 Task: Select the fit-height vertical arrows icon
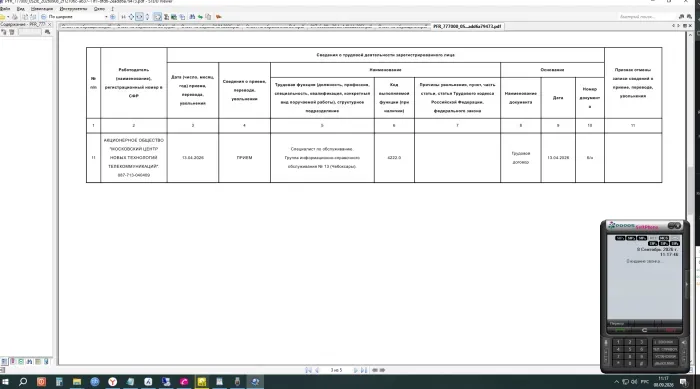point(147,17)
